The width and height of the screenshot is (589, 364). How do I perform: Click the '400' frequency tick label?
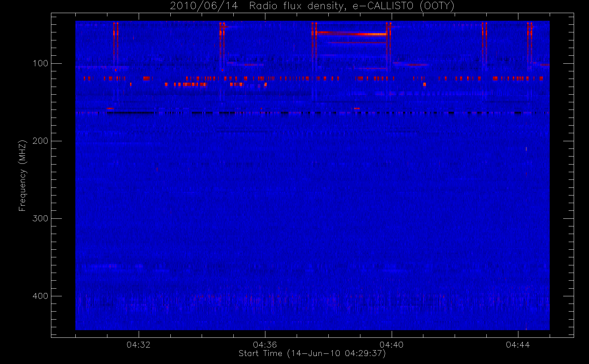tap(40, 296)
